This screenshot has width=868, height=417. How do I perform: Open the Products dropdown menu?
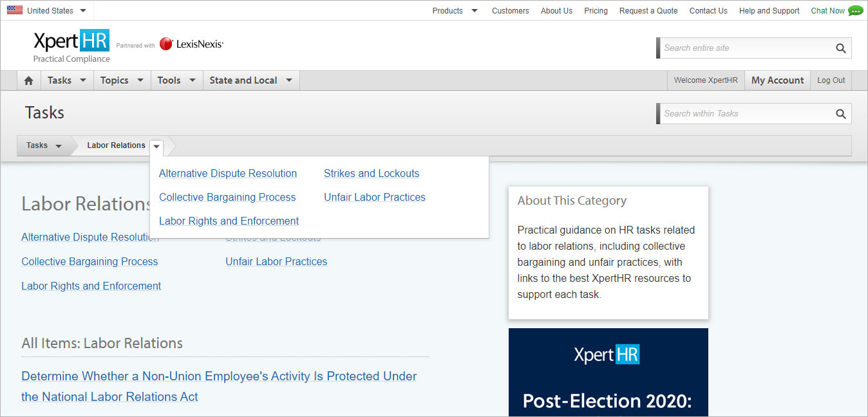coord(455,10)
